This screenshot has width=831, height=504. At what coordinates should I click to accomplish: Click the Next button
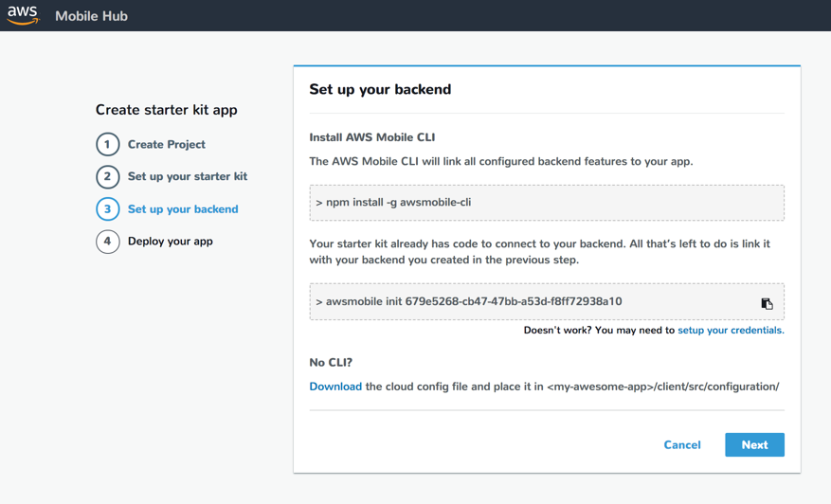[x=754, y=444]
